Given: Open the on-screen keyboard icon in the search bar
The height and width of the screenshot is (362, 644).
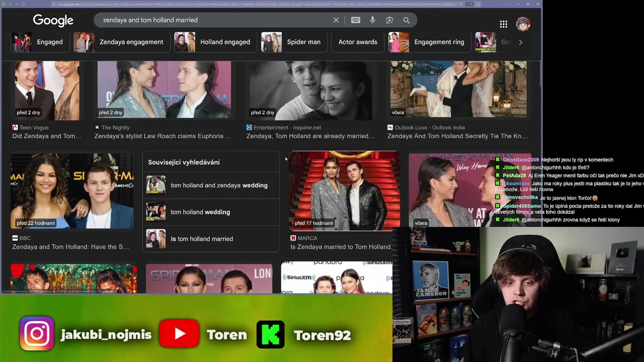Looking at the screenshot, I should [x=356, y=20].
